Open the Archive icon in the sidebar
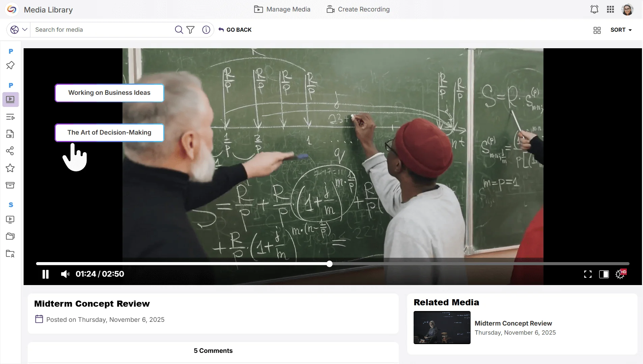This screenshot has height=364, width=643. pyautogui.click(x=10, y=185)
